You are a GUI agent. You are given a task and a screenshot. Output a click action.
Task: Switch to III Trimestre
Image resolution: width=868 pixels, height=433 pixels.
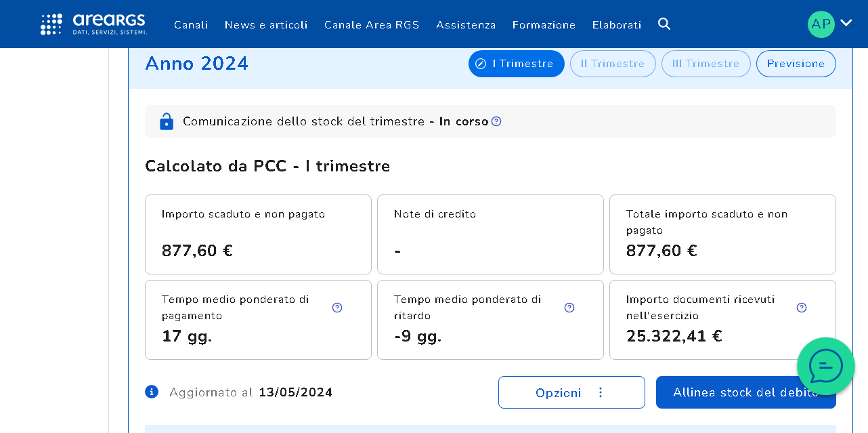706,64
